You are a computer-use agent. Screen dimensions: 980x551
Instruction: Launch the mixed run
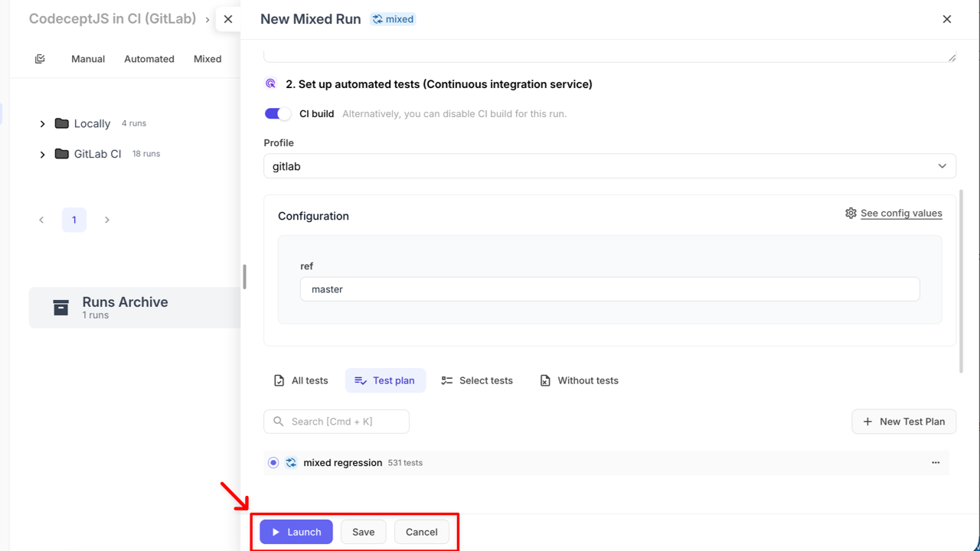(x=296, y=532)
